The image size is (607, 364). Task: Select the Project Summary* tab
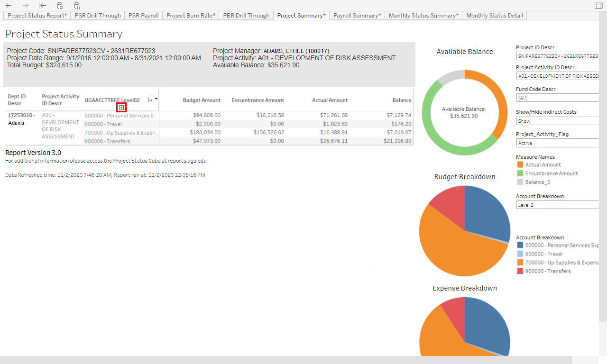(x=302, y=16)
